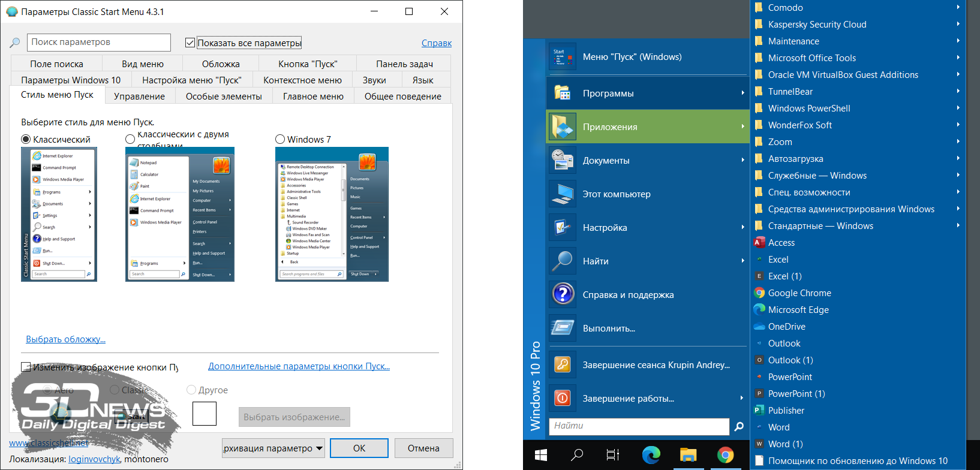Click the Access app icon
This screenshot has height=470, width=980.
pos(759,243)
